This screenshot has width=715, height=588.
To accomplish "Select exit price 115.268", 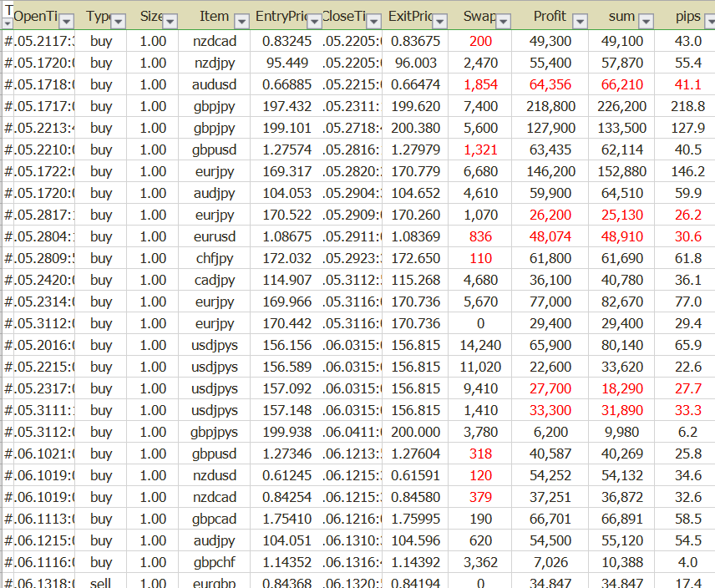I will (x=415, y=280).
